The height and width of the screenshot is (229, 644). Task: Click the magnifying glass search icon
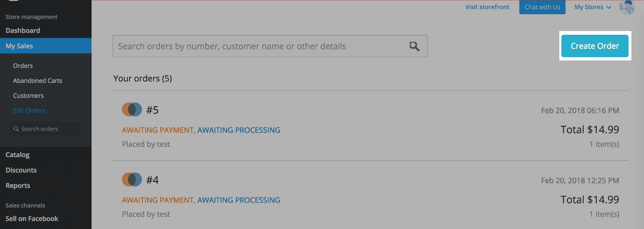[x=414, y=46]
